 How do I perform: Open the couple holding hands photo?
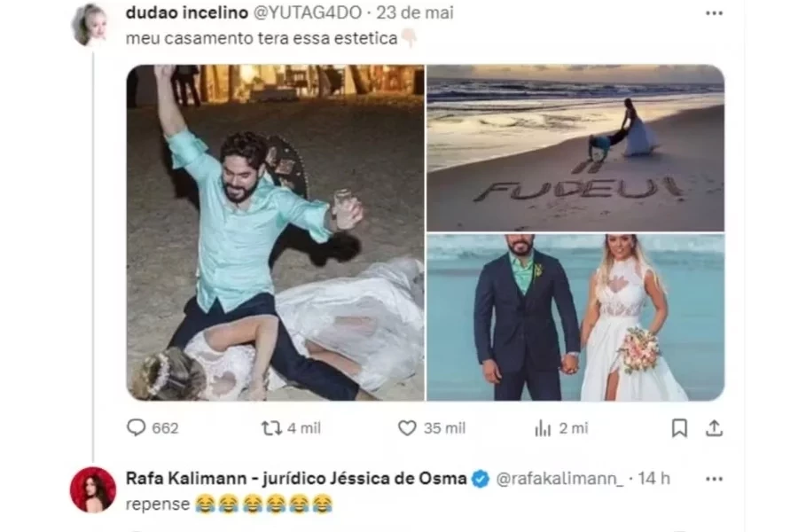(x=575, y=317)
